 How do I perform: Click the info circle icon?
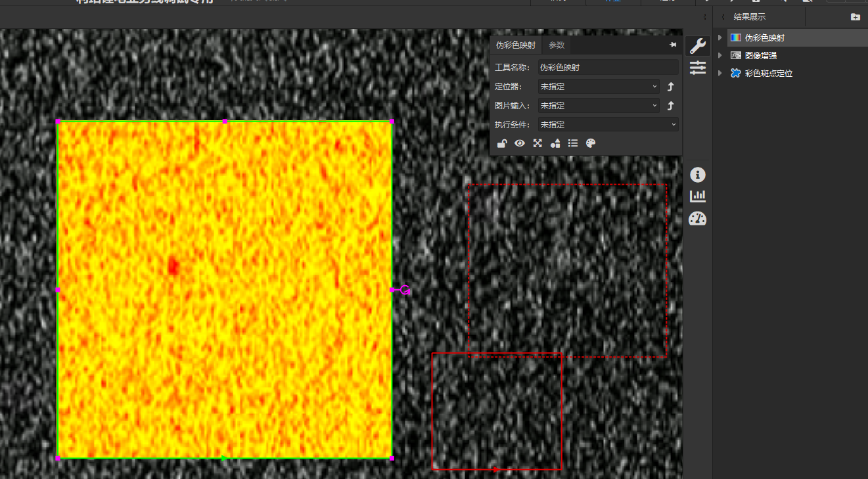(x=697, y=175)
